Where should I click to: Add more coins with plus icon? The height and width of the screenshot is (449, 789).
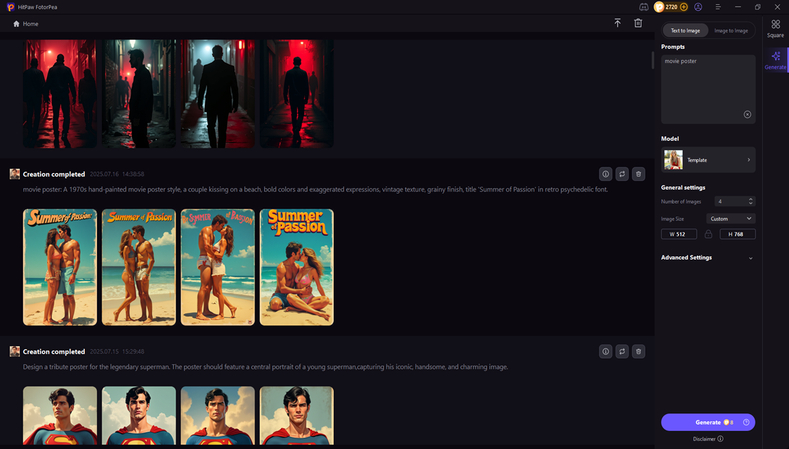pos(683,7)
